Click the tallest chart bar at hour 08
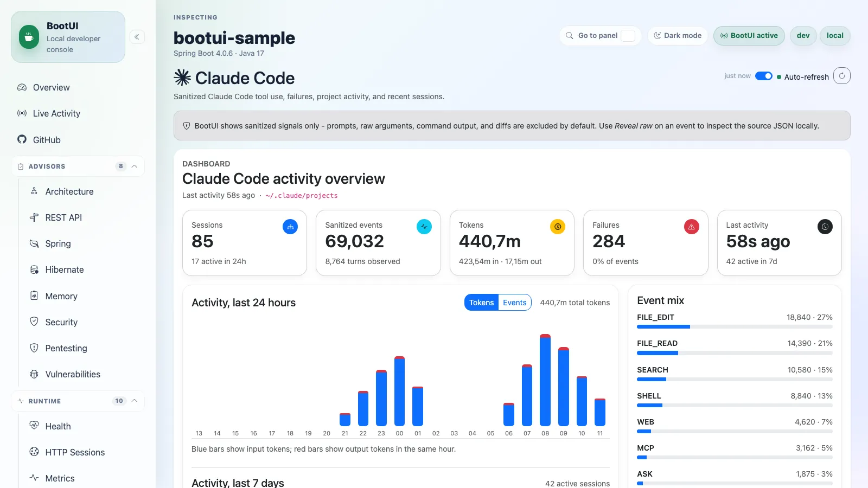The width and height of the screenshot is (868, 488). (545, 380)
